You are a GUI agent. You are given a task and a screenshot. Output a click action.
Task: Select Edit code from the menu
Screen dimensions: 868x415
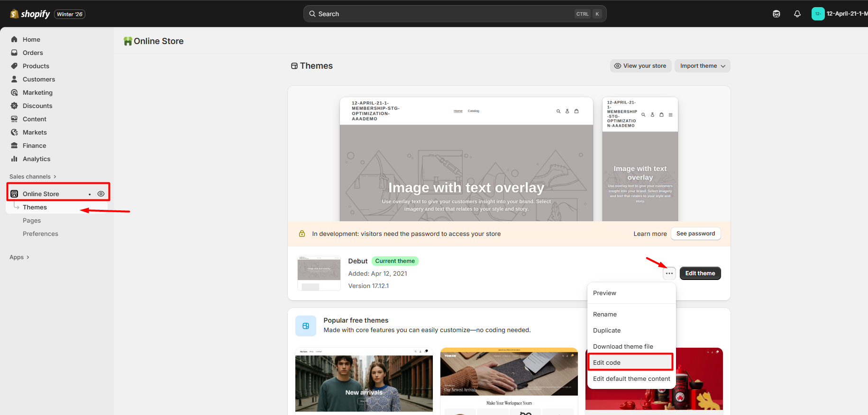tap(607, 362)
